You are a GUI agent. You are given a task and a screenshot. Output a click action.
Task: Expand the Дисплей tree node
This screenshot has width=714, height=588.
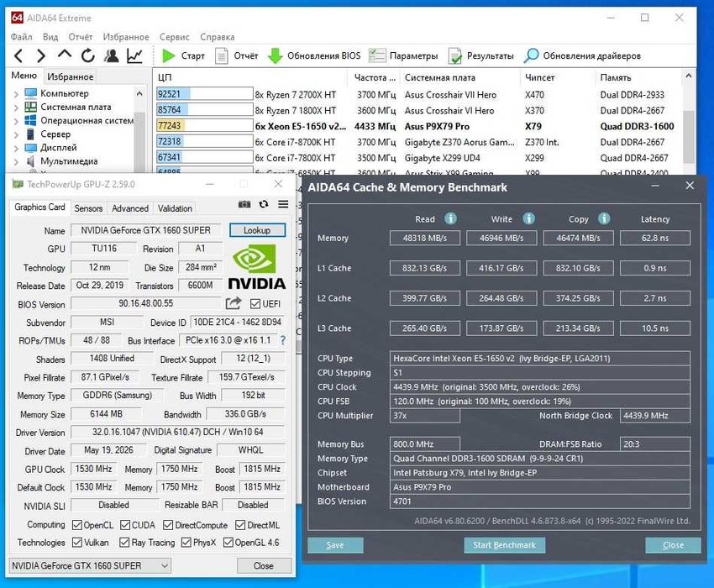(x=16, y=149)
